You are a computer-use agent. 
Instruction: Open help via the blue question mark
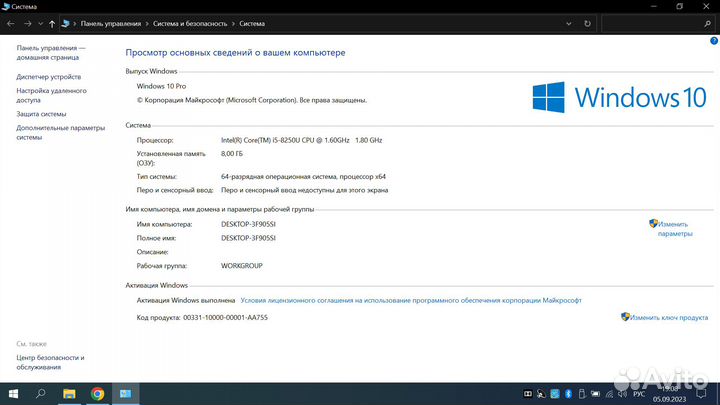[714, 40]
